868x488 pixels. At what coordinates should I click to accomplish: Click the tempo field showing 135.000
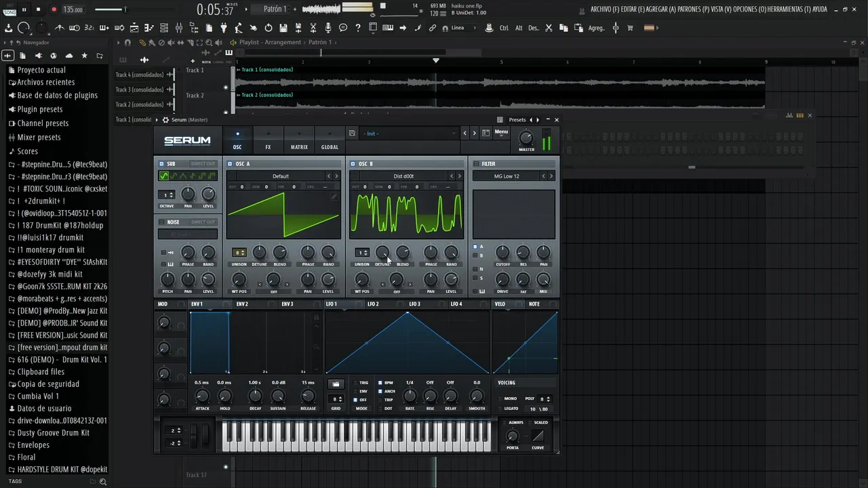73,9
